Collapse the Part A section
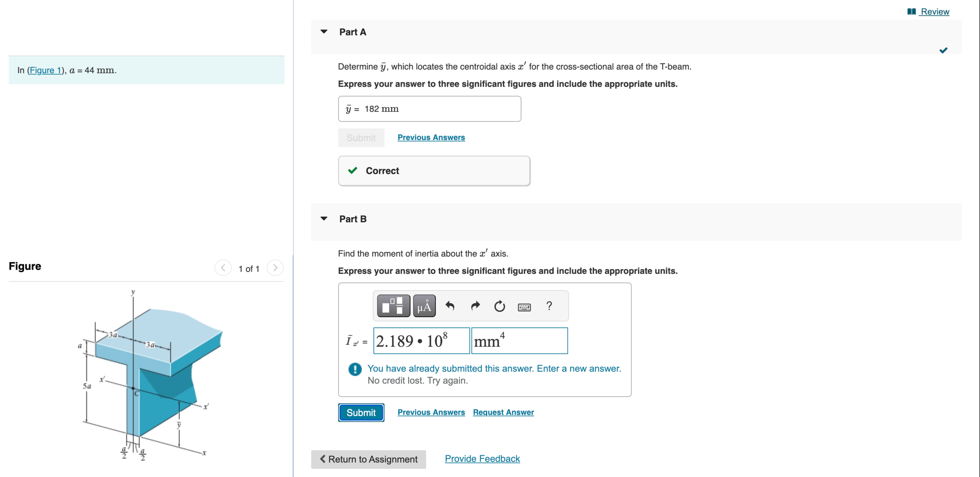This screenshot has height=477, width=980. (x=324, y=32)
